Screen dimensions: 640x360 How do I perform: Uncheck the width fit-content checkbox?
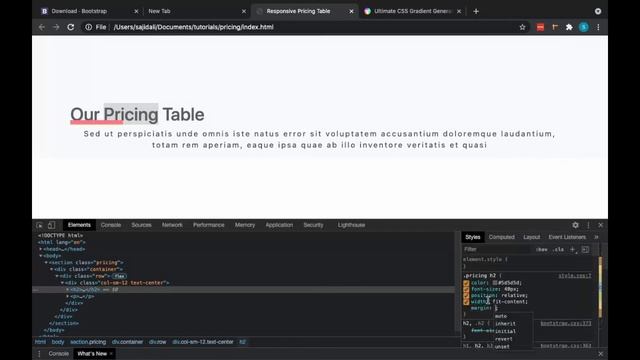(x=466, y=302)
